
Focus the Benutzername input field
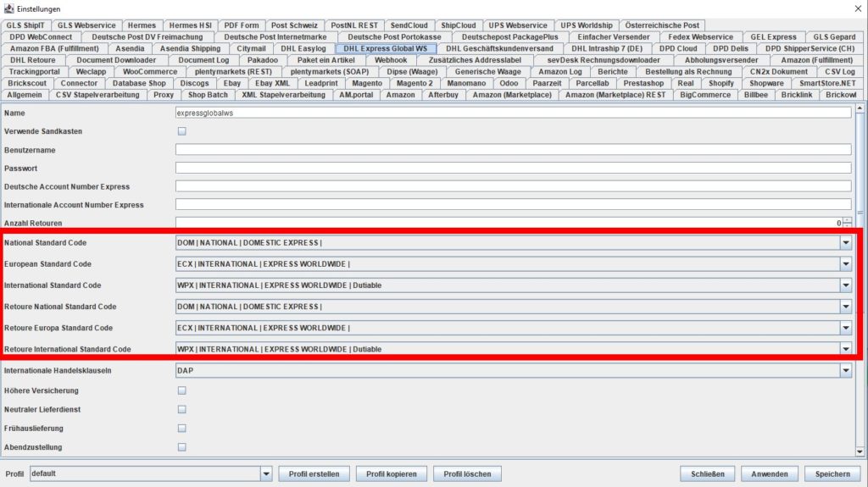click(x=513, y=149)
